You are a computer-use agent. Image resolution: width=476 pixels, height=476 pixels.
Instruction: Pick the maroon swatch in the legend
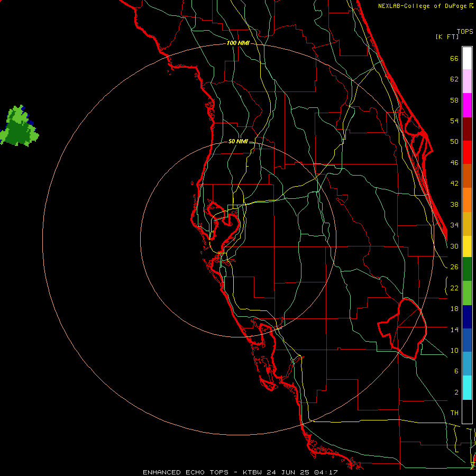coord(467,129)
